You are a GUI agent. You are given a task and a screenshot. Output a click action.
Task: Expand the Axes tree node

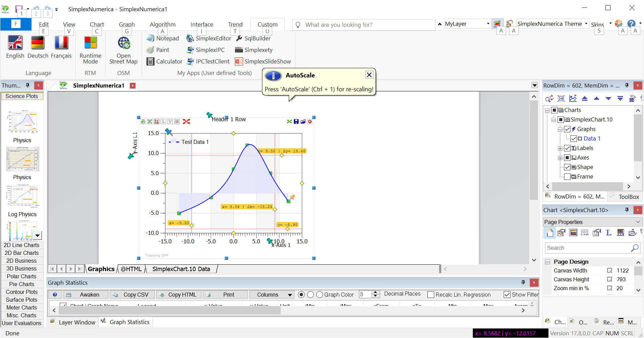pyautogui.click(x=560, y=158)
